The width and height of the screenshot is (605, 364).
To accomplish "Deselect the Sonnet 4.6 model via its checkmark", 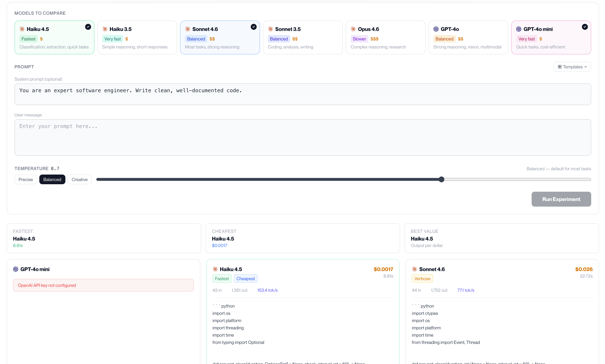I will tap(254, 27).
